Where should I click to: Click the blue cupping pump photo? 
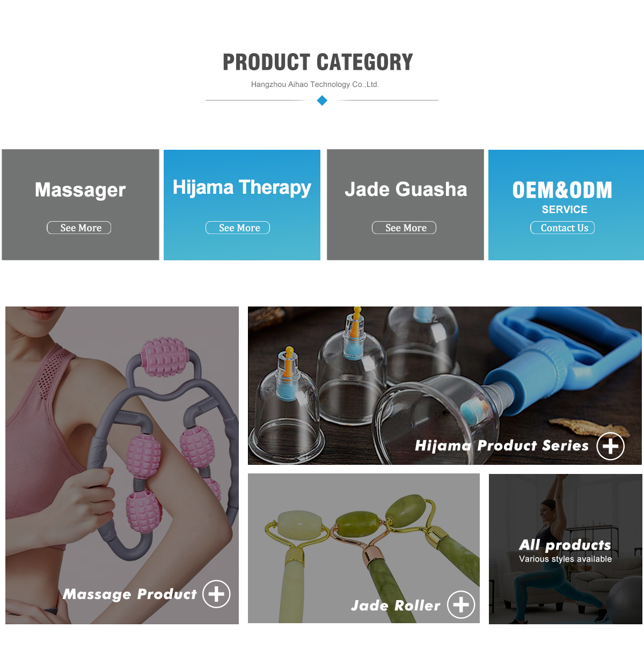tap(445, 385)
